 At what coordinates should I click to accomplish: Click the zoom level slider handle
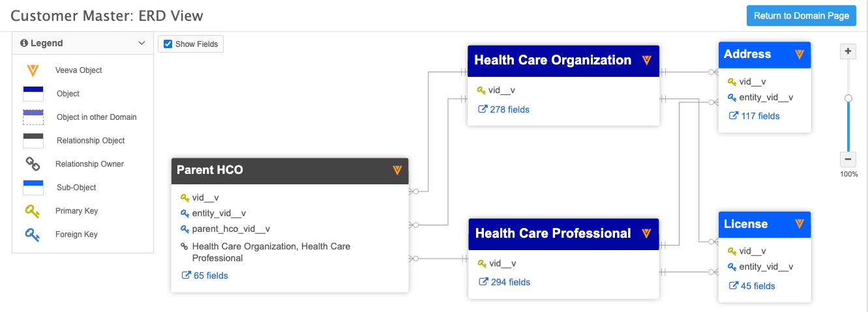(x=848, y=98)
